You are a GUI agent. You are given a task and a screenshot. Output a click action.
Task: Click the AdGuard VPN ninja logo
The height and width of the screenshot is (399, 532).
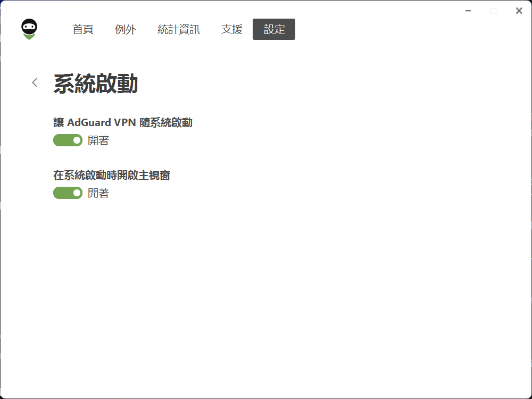(29, 29)
